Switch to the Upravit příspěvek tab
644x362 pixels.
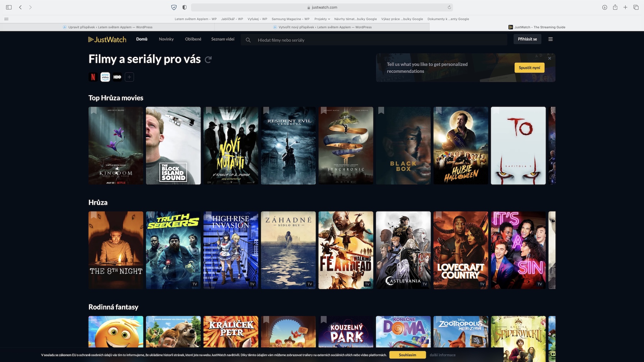point(107,27)
